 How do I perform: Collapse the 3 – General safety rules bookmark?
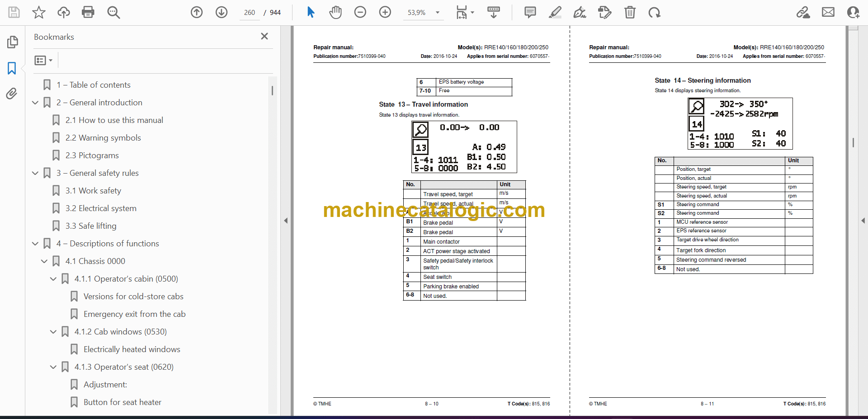pos(35,173)
